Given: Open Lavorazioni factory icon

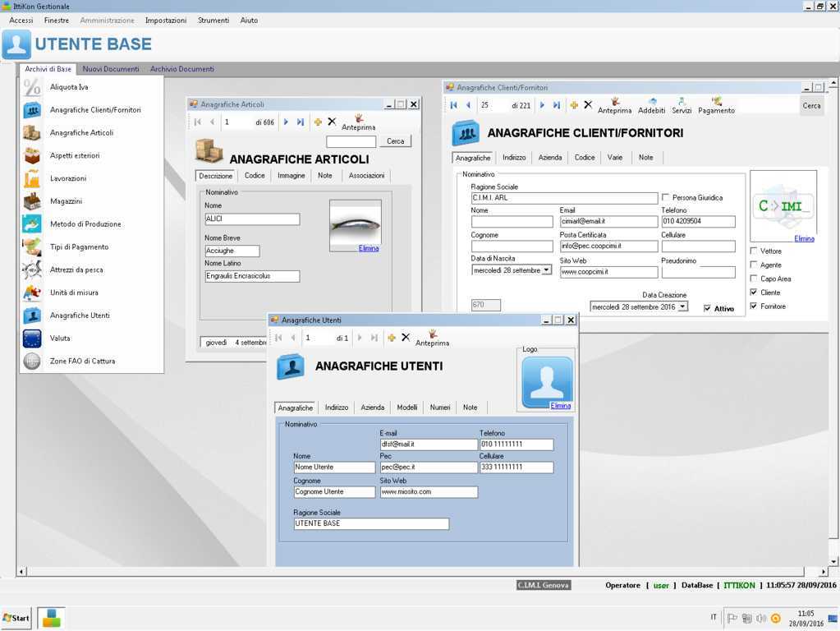Looking at the screenshot, I should click(x=32, y=178).
